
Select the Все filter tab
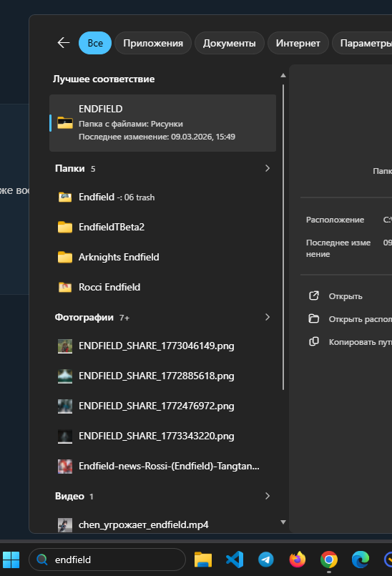click(95, 43)
